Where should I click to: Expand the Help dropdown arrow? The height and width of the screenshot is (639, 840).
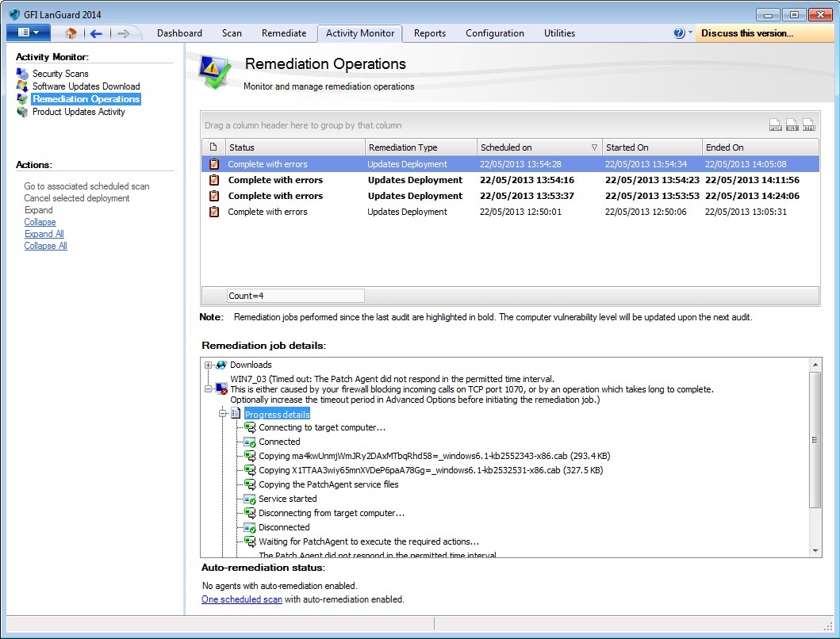click(x=690, y=33)
